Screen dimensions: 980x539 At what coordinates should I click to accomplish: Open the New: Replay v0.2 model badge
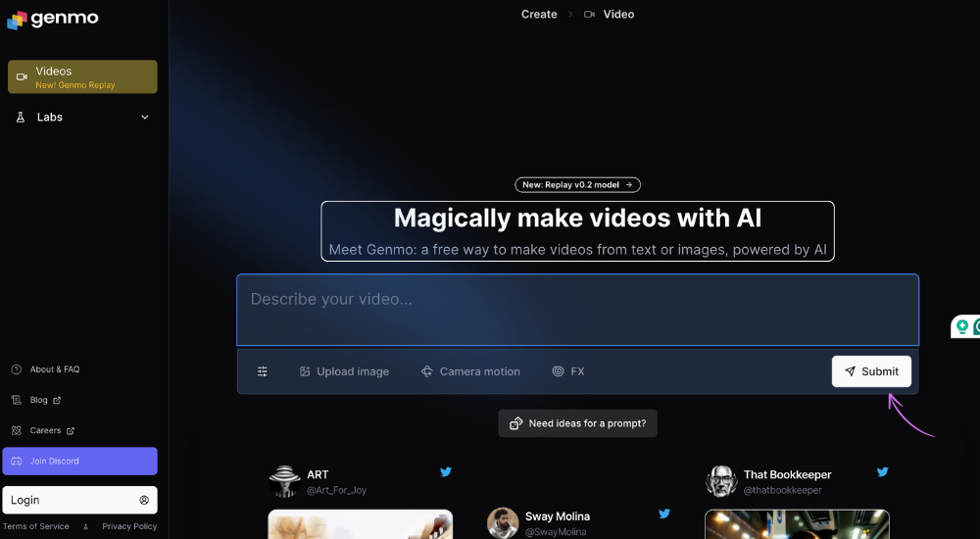pos(577,185)
